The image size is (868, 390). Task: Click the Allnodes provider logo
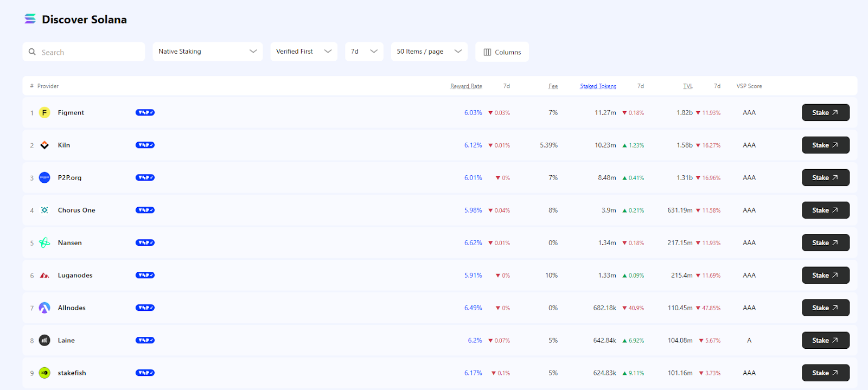click(x=44, y=308)
